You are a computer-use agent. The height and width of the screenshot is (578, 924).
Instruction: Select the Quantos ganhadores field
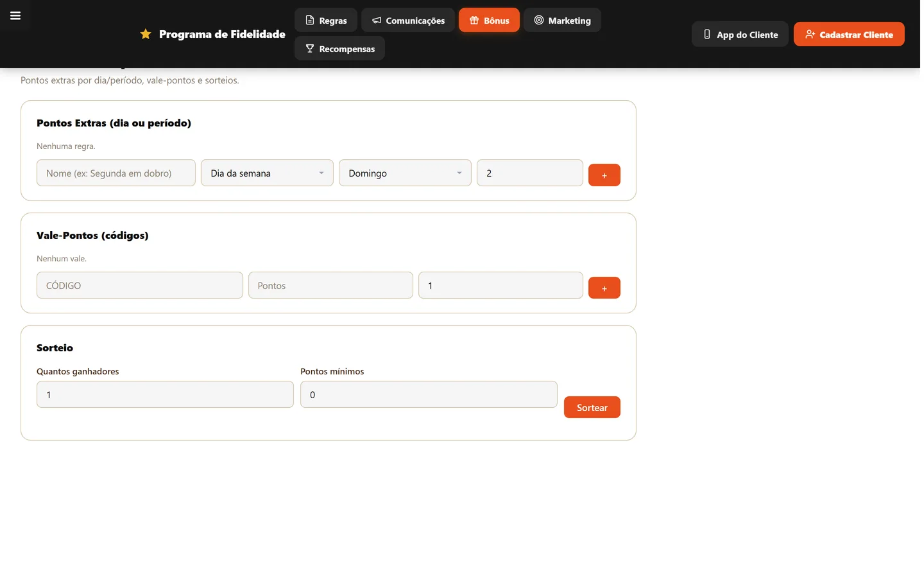[x=165, y=394]
